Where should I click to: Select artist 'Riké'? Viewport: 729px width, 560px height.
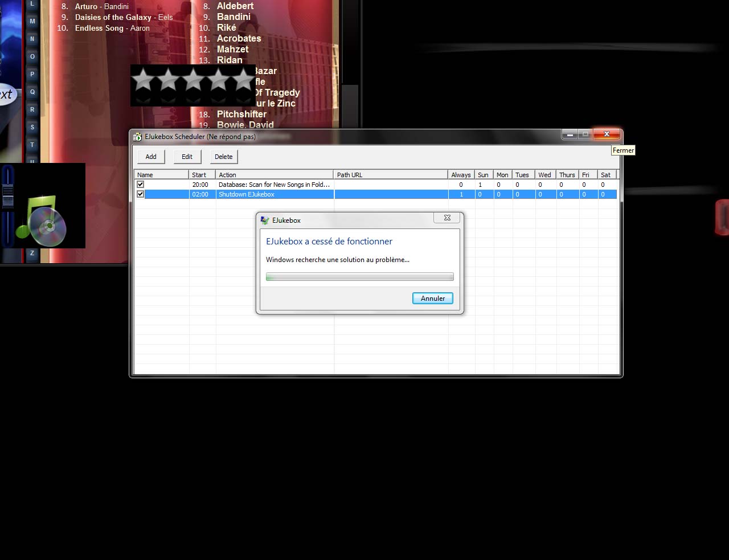point(226,27)
